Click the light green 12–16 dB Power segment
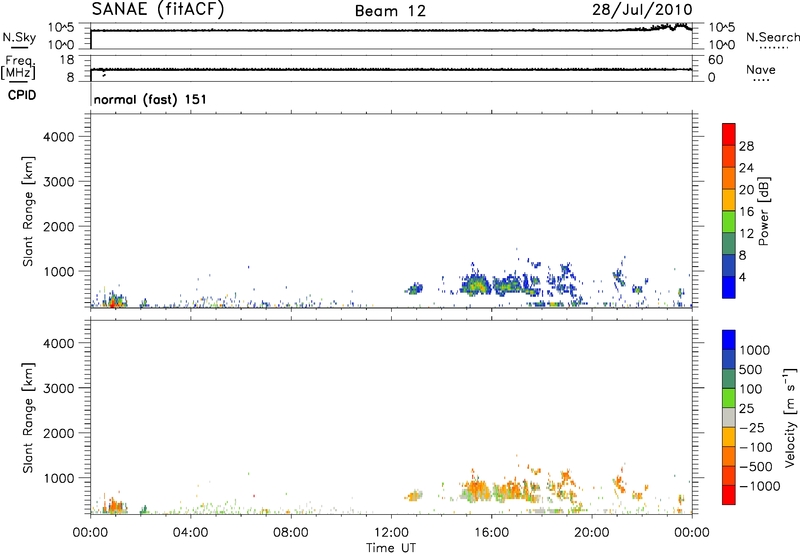 click(729, 222)
